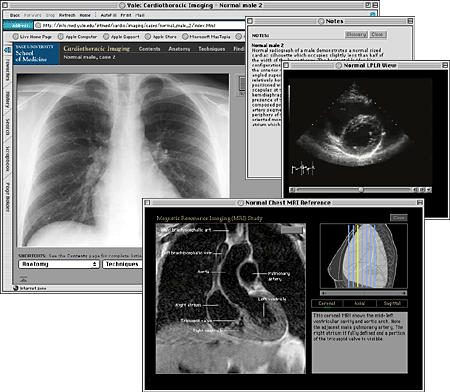
Task: Move the LPLA movie playback slider knob
Action: click(361, 190)
